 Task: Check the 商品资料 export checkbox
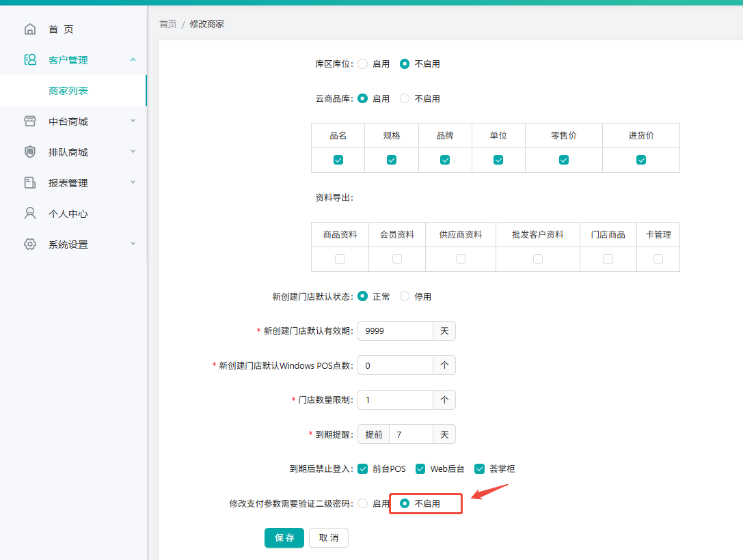click(340, 259)
